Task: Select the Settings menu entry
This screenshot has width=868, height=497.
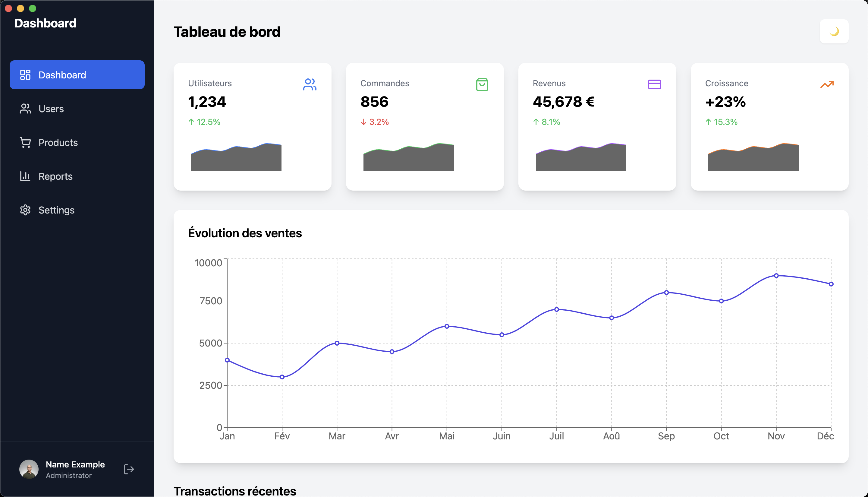Action: [57, 210]
